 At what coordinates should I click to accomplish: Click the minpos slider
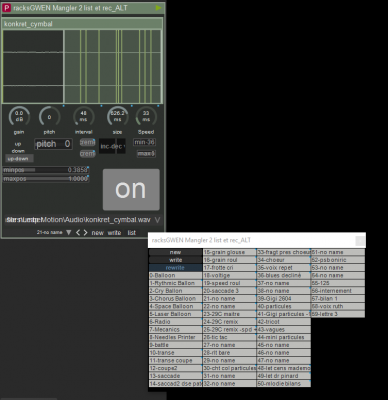click(x=46, y=170)
